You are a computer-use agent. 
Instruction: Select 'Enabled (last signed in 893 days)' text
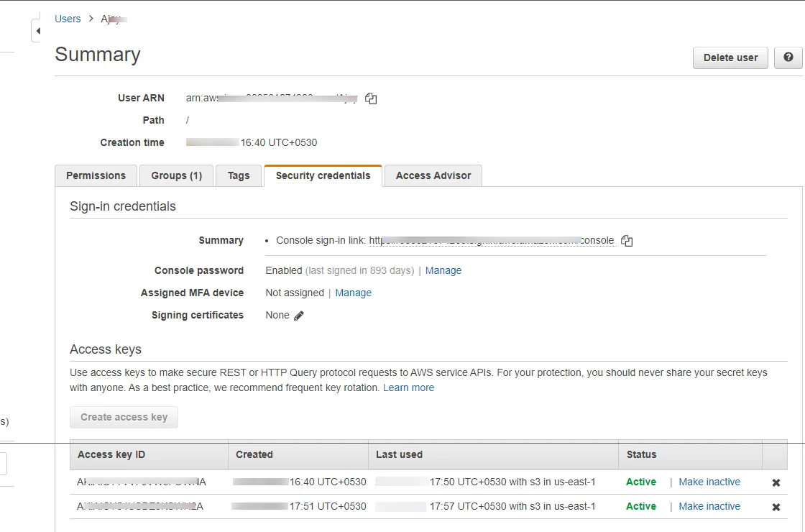(x=340, y=270)
